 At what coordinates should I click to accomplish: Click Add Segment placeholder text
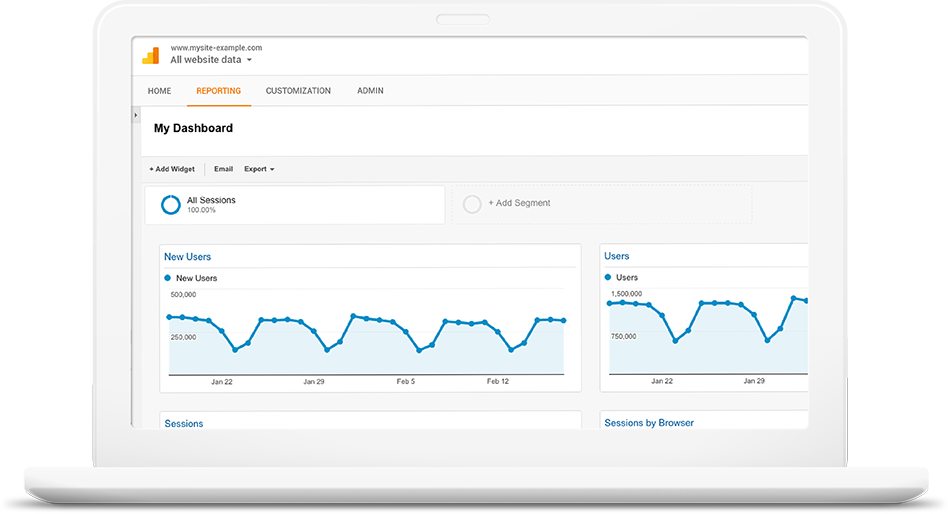click(519, 203)
